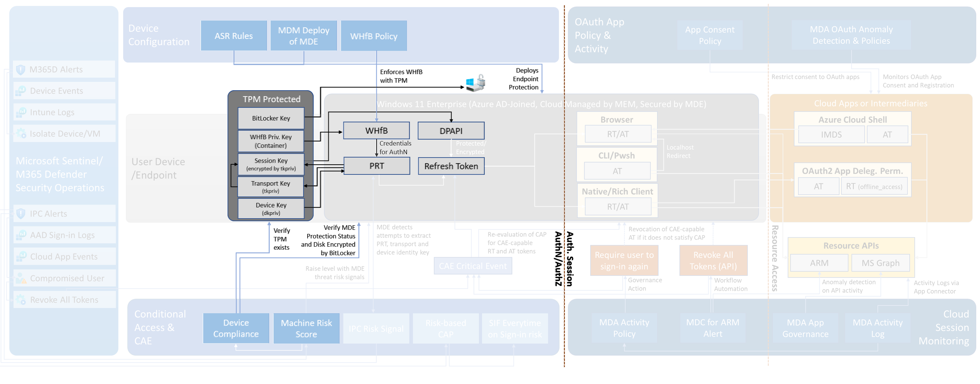This screenshot has height=384, width=980.
Task: Click the IPC Alerts shield icon
Action: tap(21, 214)
